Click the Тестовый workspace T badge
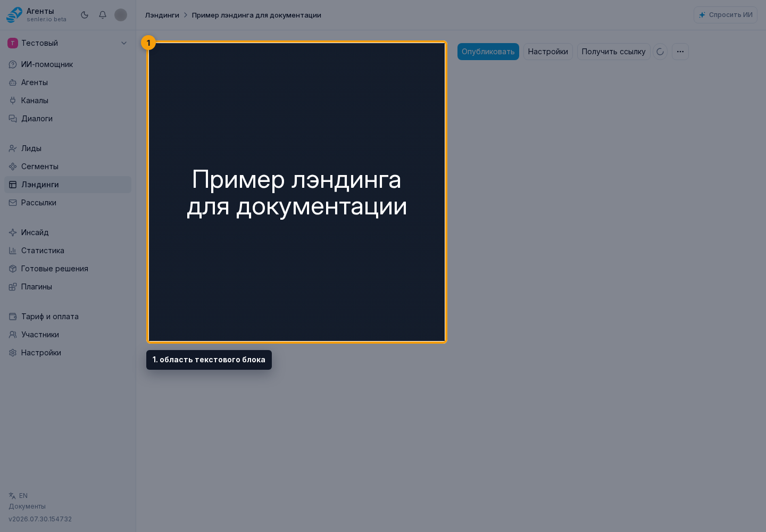This screenshot has height=532, width=766. point(13,43)
